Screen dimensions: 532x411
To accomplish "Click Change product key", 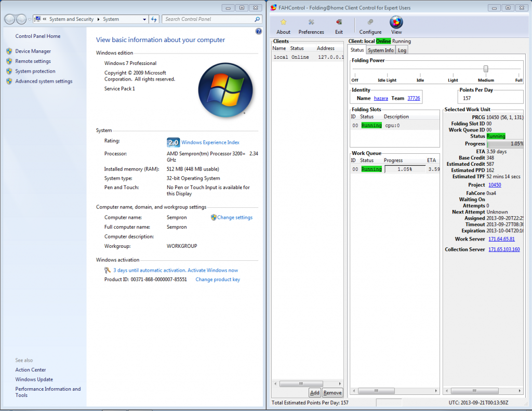I will pyautogui.click(x=218, y=280).
